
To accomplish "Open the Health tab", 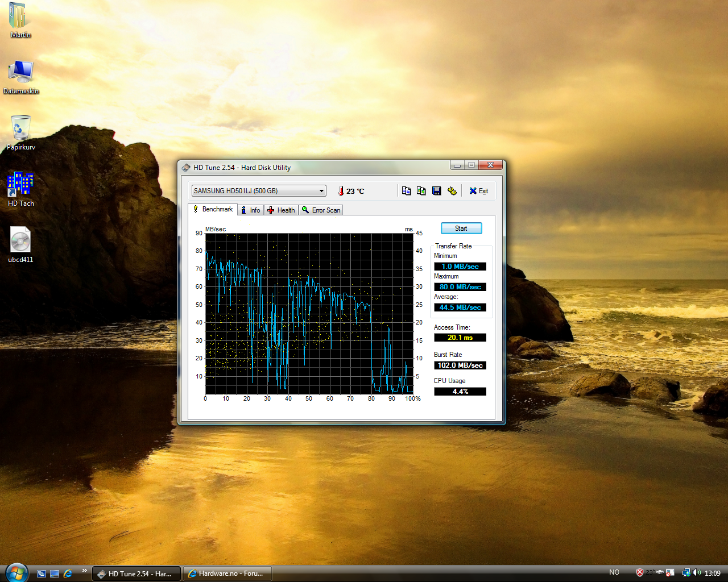I will (281, 210).
